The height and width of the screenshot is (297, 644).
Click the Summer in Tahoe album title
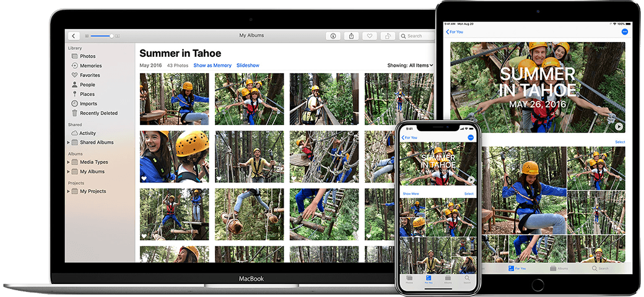[180, 53]
